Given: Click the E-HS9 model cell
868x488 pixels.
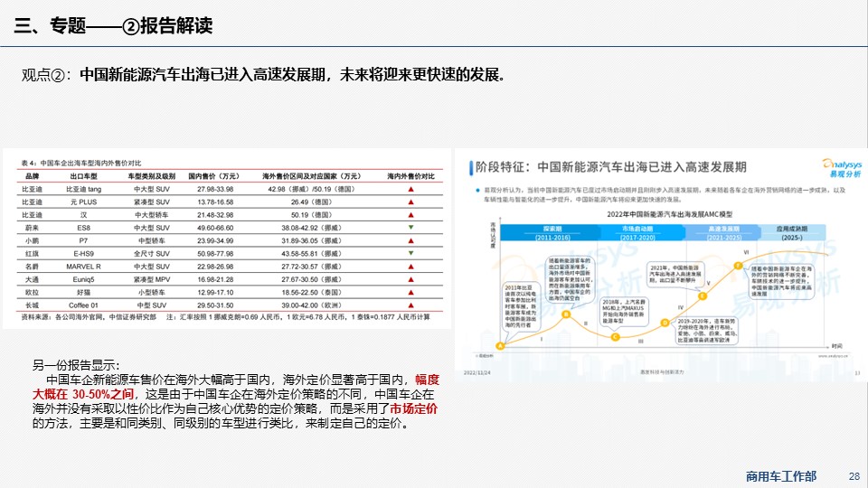Looking at the screenshot, I should [83, 253].
